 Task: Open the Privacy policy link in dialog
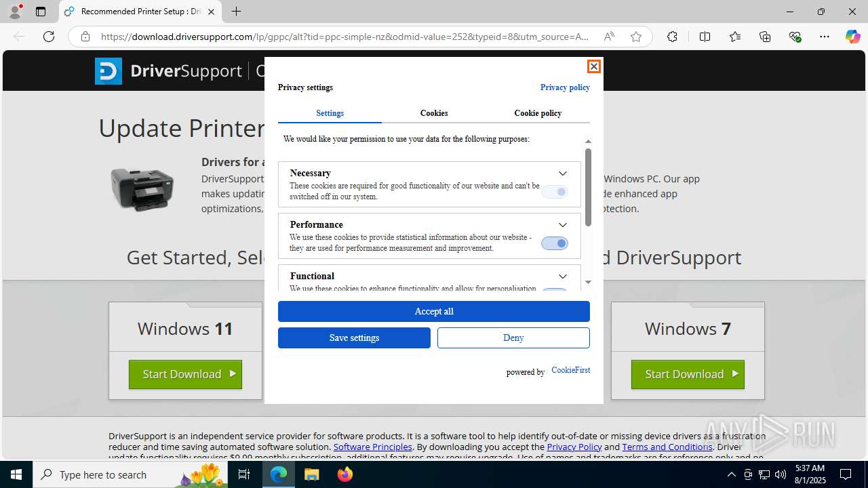[565, 87]
